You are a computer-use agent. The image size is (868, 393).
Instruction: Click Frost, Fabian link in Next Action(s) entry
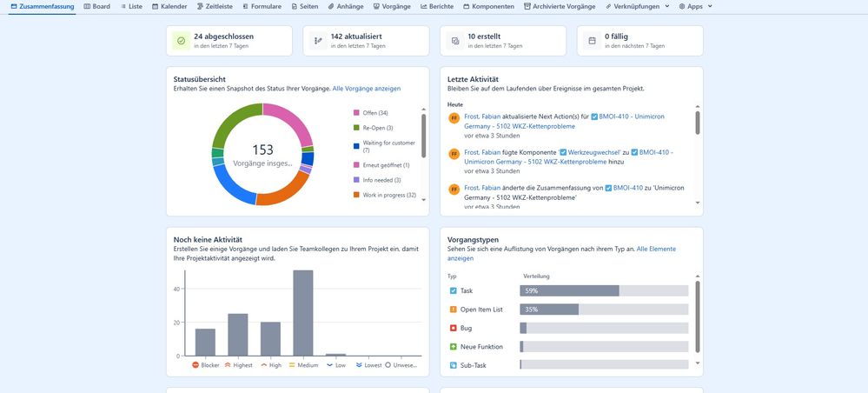coord(482,117)
